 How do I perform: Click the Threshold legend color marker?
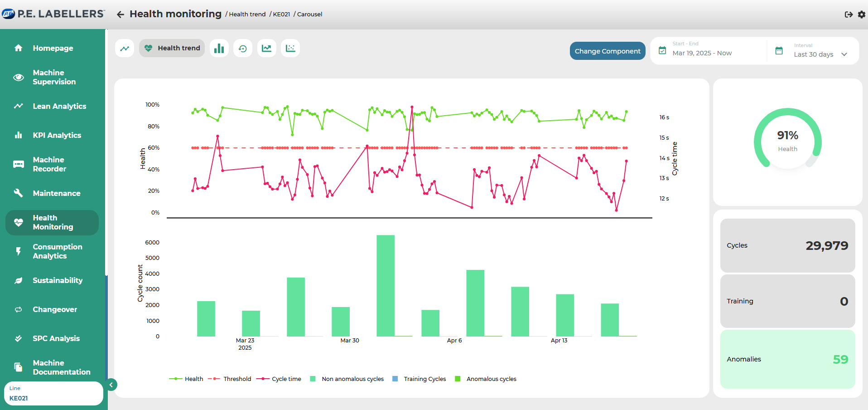(214, 379)
